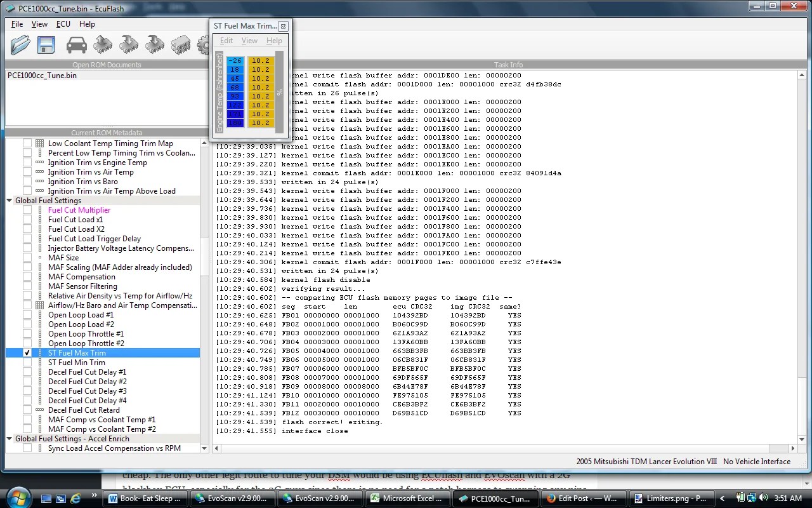Select PCE1000cc_Tune.bin in Open ROM Documents

pyautogui.click(x=43, y=75)
